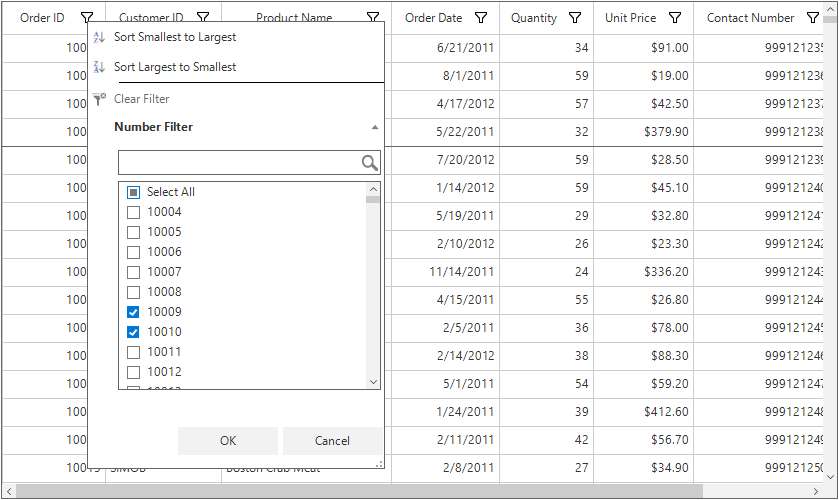Select the 4/17/2012 order date cell
Viewport: 839px width, 500px height.
pos(446,103)
